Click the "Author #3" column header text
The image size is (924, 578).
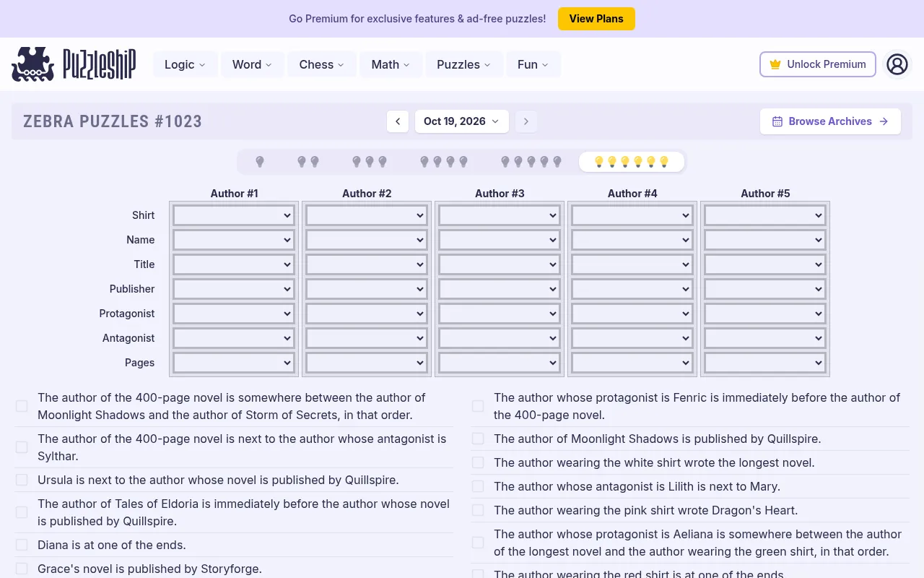click(x=500, y=194)
